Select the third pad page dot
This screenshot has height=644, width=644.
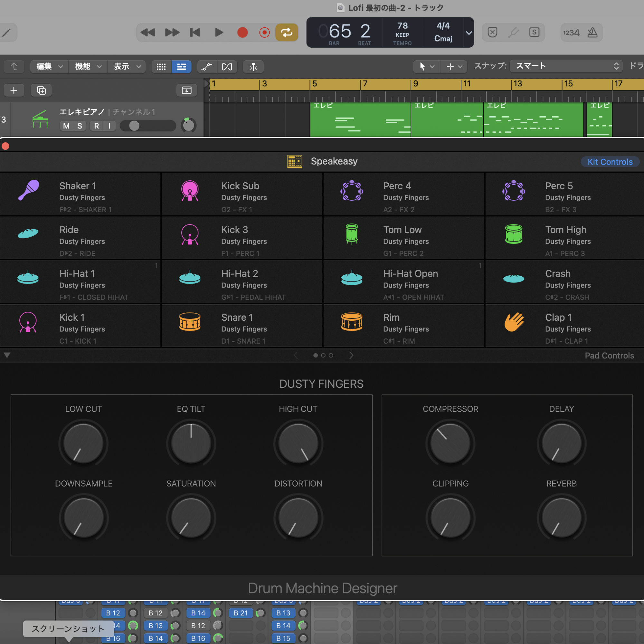click(331, 355)
